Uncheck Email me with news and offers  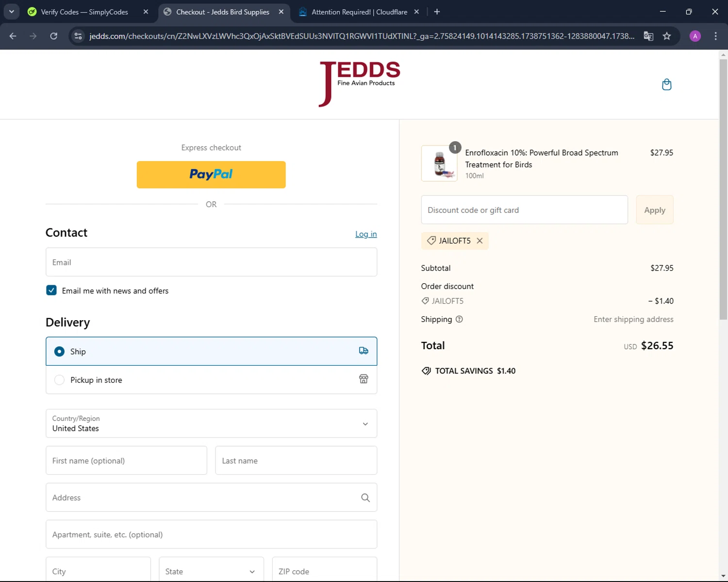click(51, 290)
